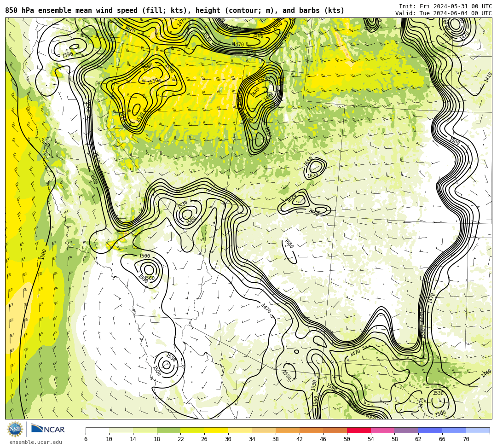Click the NCAR logo
Viewport: 497px width, 448px height.
click(x=48, y=429)
